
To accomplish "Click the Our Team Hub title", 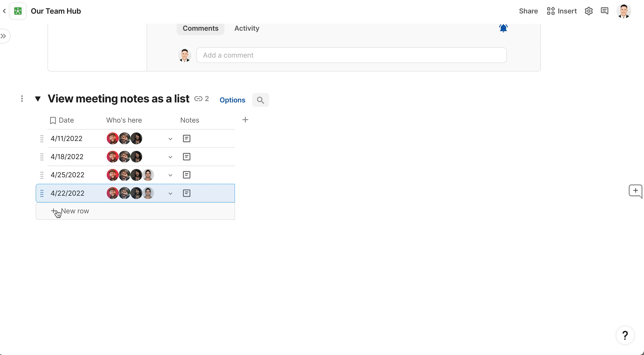I will 56,11.
